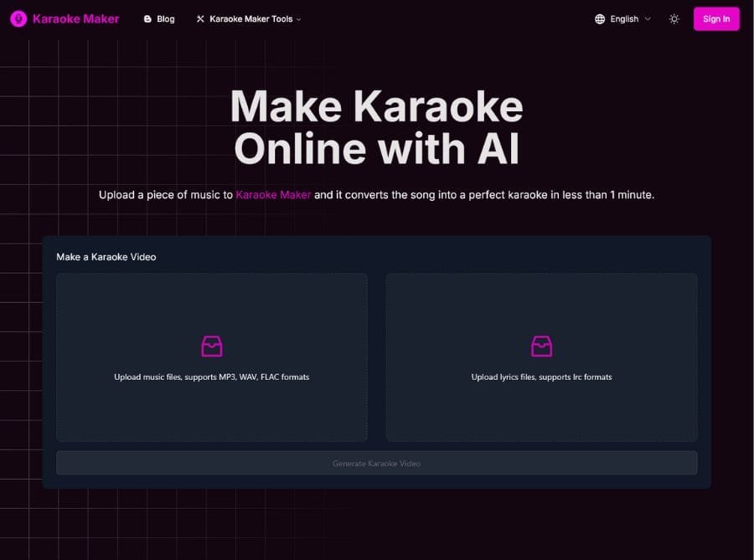This screenshot has width=754, height=560.
Task: Click the inbox icon for music upload
Action: (x=212, y=346)
